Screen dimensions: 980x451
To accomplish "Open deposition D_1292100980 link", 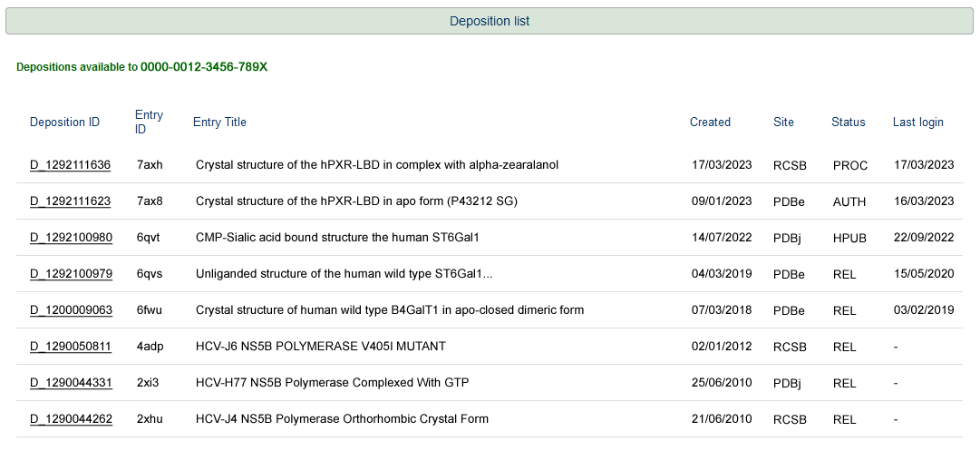I will (71, 238).
